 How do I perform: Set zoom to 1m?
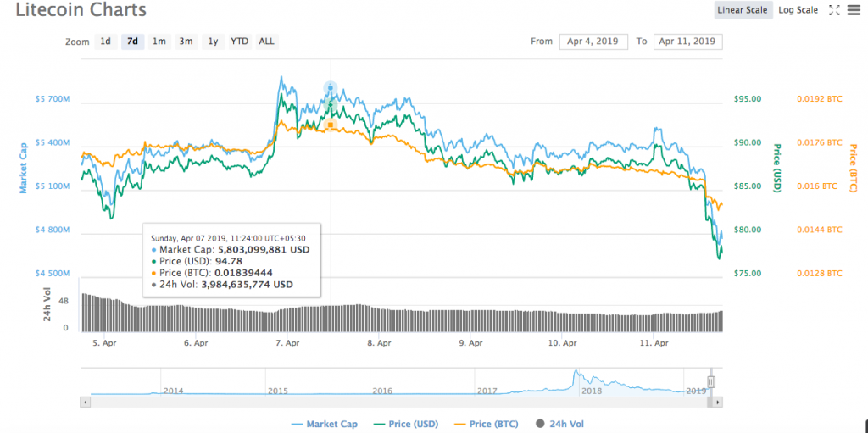pos(159,42)
